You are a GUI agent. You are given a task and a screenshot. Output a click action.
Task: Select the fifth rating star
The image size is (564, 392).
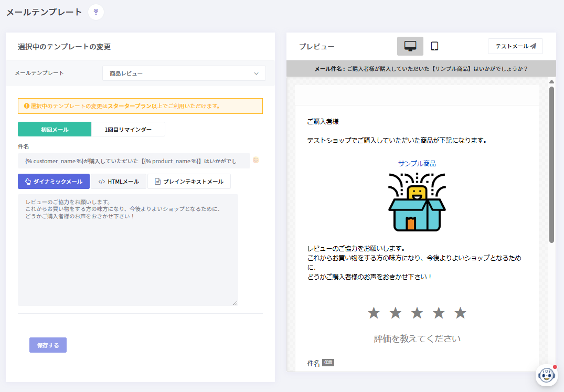coord(460,313)
